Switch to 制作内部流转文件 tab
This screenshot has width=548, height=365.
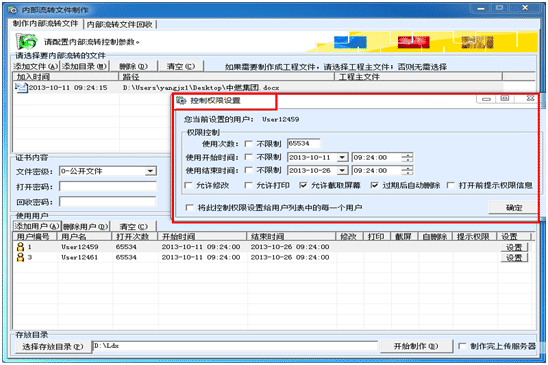click(45, 24)
